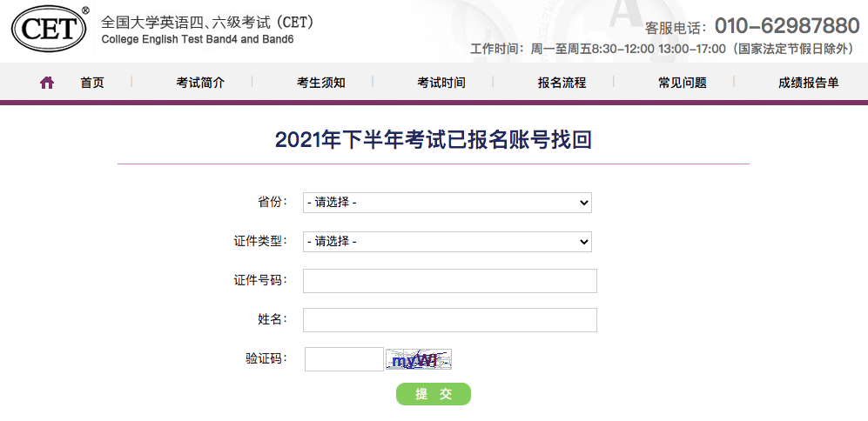Open 常见问题 in the navigation bar
Viewport: 868px width, 421px height.
click(x=682, y=83)
